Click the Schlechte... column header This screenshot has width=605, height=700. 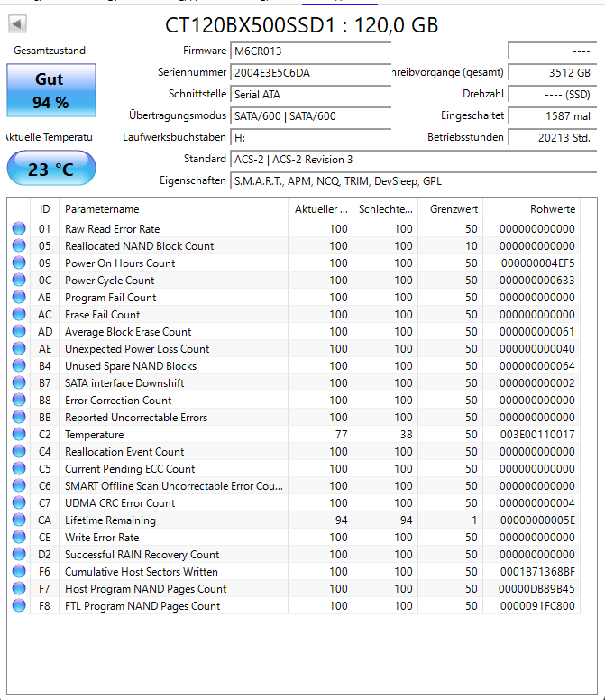click(x=386, y=209)
